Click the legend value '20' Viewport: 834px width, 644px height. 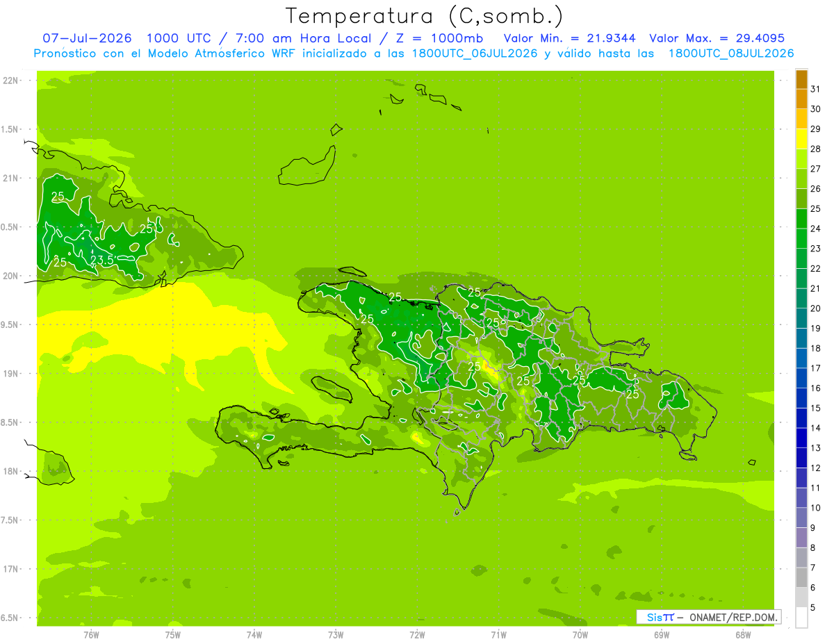(x=816, y=308)
